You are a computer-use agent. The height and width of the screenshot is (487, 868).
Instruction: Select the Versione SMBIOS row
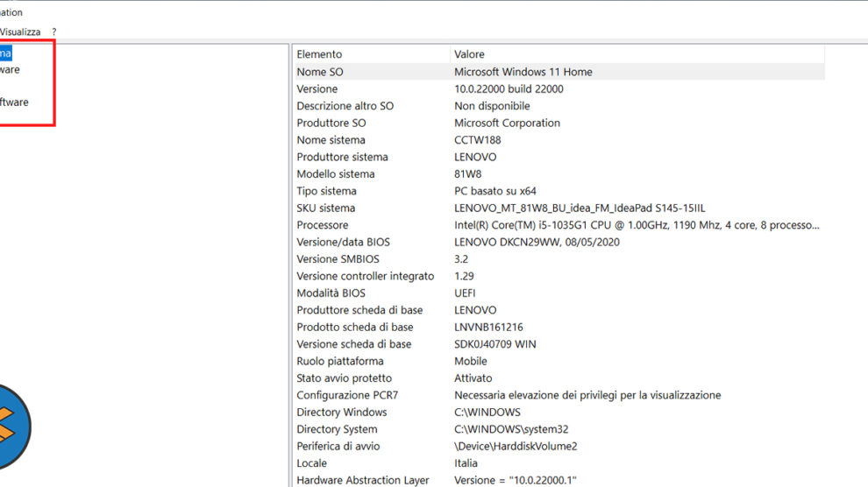tap(338, 259)
